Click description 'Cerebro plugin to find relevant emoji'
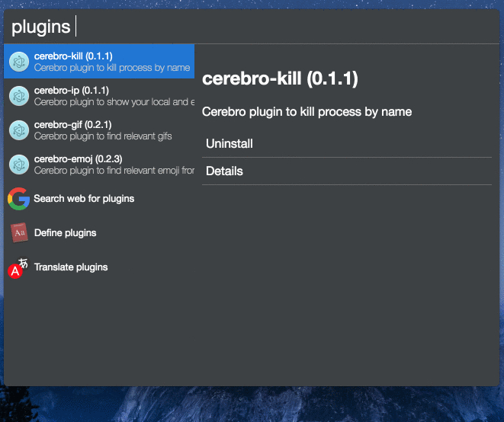Screen dimensions: 504x422 (x=114, y=170)
